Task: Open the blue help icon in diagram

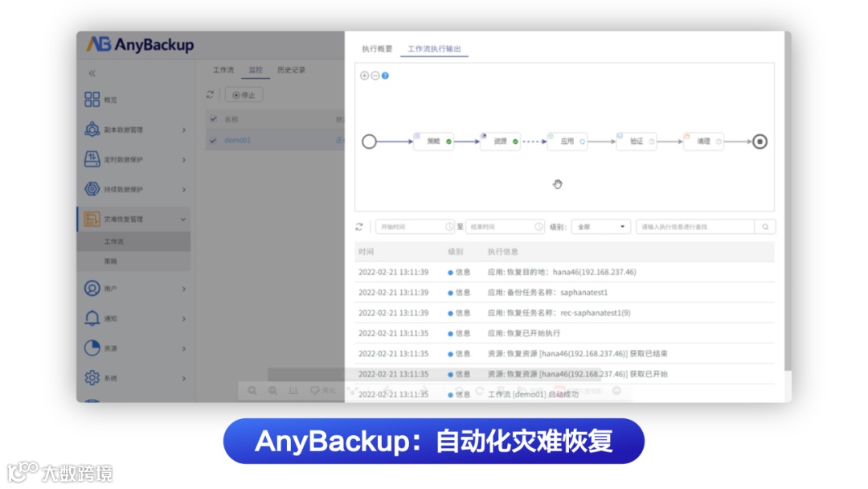Action: (x=385, y=76)
